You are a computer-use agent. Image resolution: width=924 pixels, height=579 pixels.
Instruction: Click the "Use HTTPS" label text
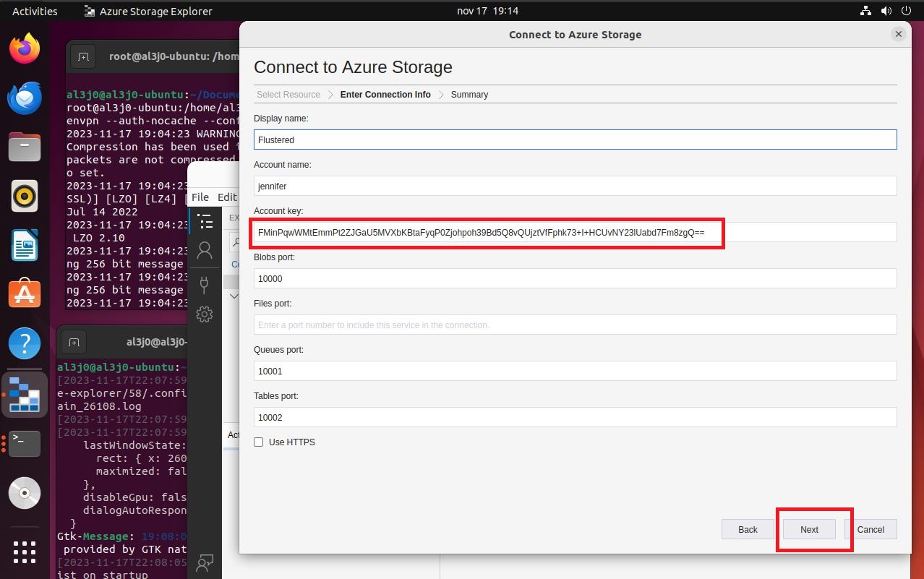pyautogui.click(x=292, y=442)
